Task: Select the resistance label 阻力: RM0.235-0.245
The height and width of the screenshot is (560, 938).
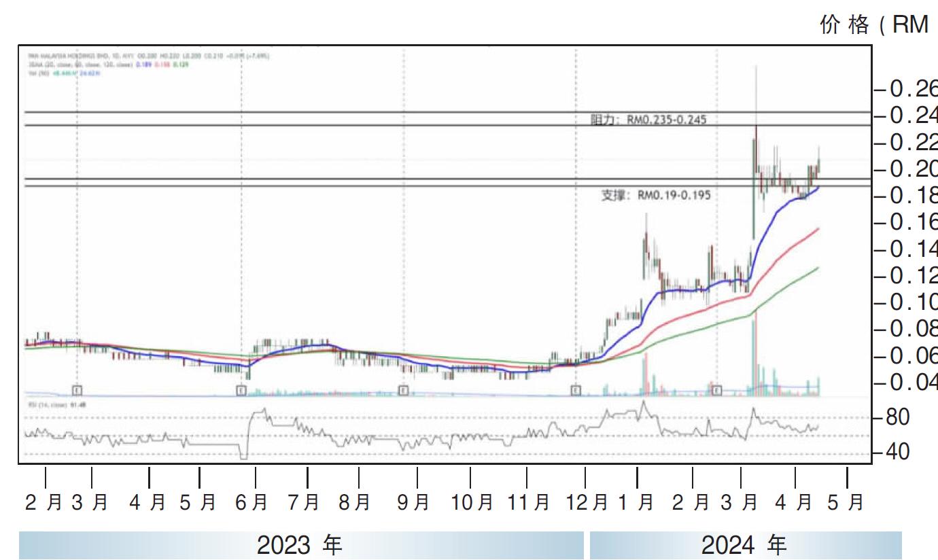Action: coord(648,120)
